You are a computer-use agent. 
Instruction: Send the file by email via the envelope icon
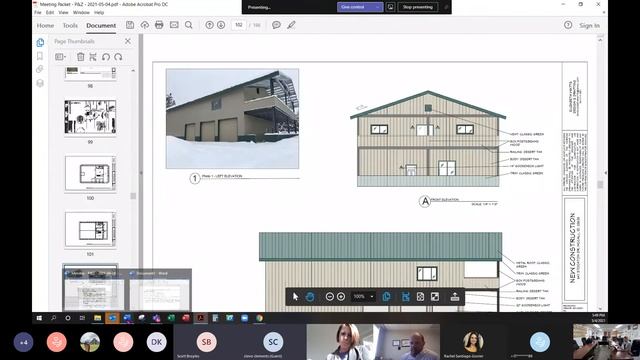coord(174,25)
